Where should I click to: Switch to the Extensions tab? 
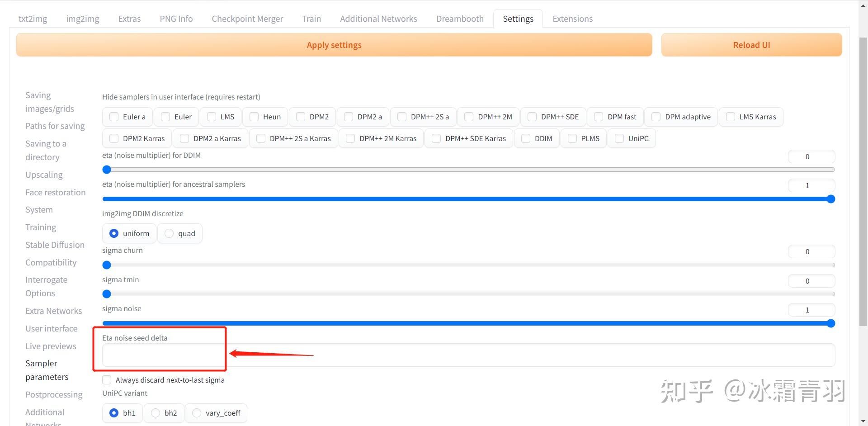point(572,19)
